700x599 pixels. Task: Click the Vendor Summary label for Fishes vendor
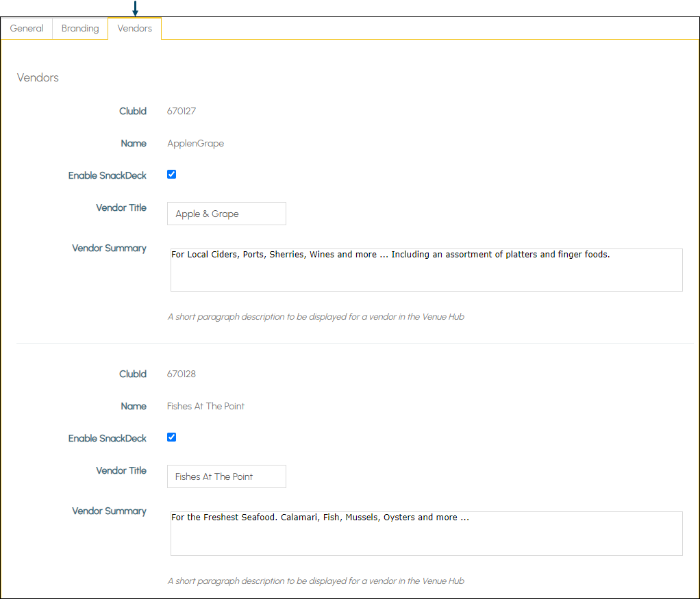(109, 511)
